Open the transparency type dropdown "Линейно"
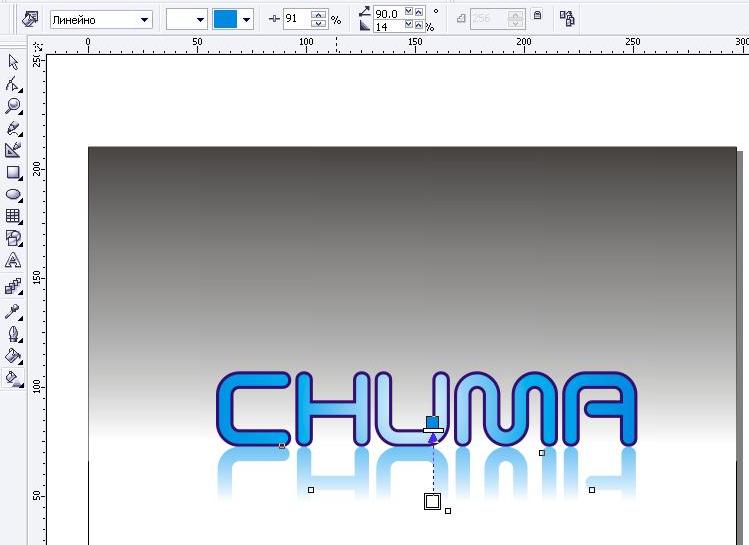Viewport: 749px width, 545px height. pyautogui.click(x=101, y=20)
